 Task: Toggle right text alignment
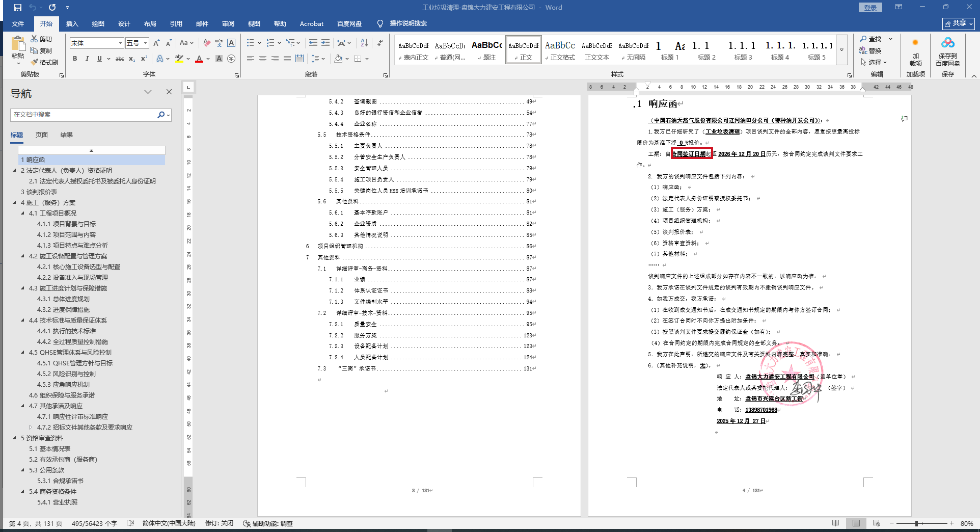[275, 59]
